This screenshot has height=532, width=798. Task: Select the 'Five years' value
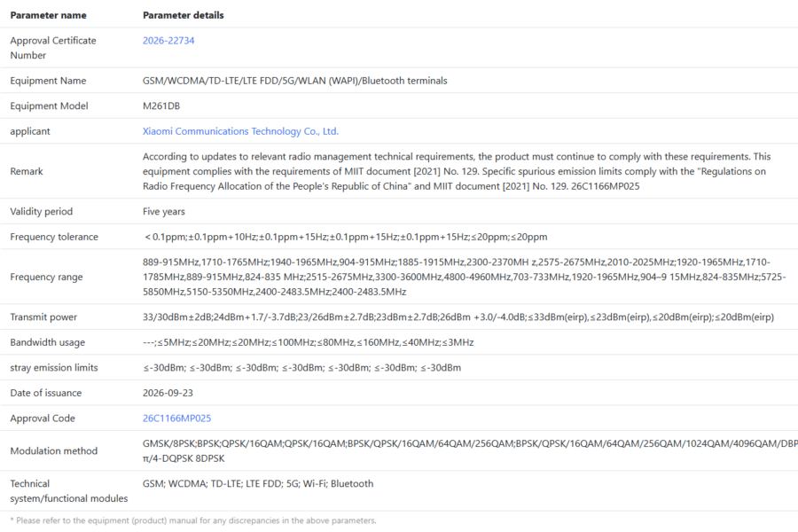[164, 212]
